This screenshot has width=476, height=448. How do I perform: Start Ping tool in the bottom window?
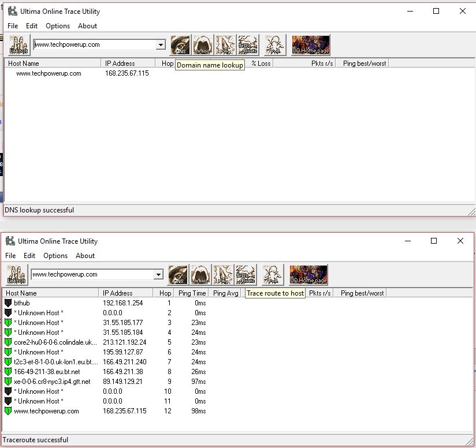point(223,275)
